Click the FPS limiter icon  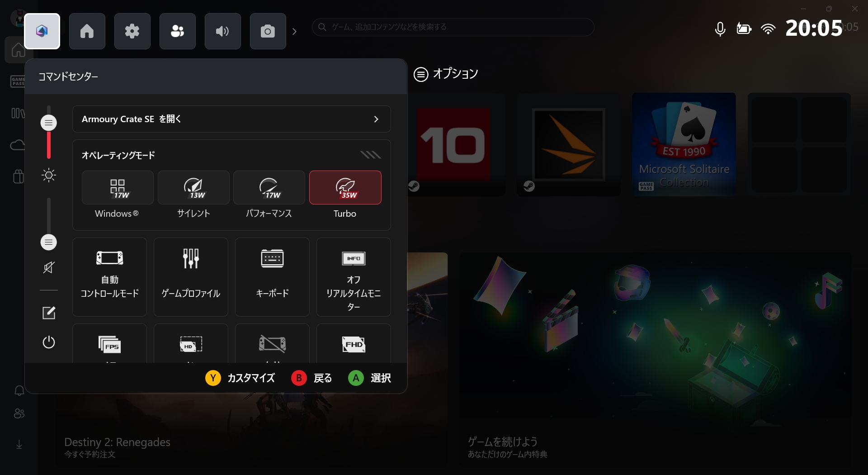[109, 345]
